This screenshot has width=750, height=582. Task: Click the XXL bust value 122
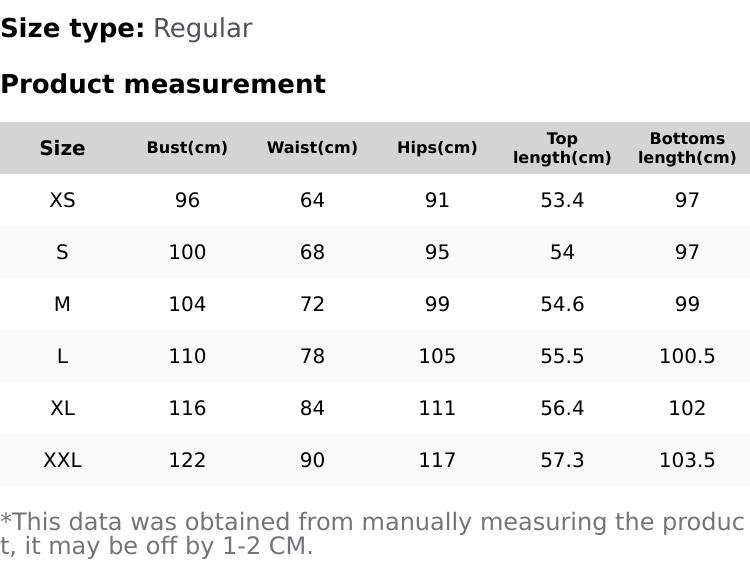coord(187,460)
